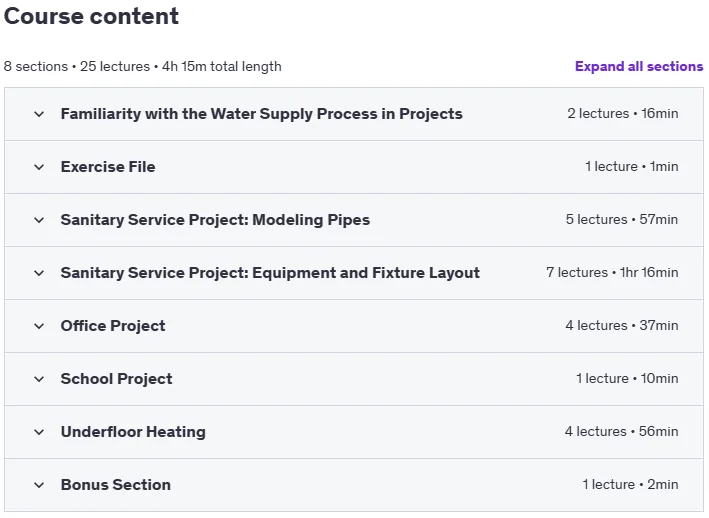The image size is (709, 518).
Task: Expand the Familiarity with Water Supply Process chevron
Action: click(39, 114)
